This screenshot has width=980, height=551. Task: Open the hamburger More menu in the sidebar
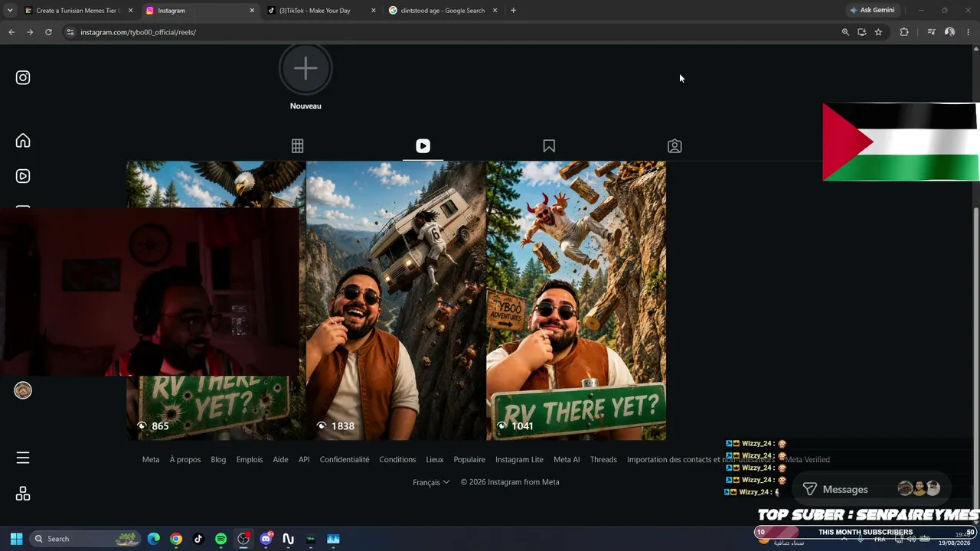click(23, 458)
